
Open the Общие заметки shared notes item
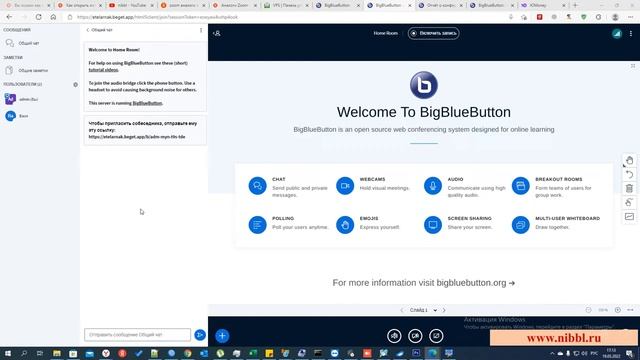tap(40, 71)
